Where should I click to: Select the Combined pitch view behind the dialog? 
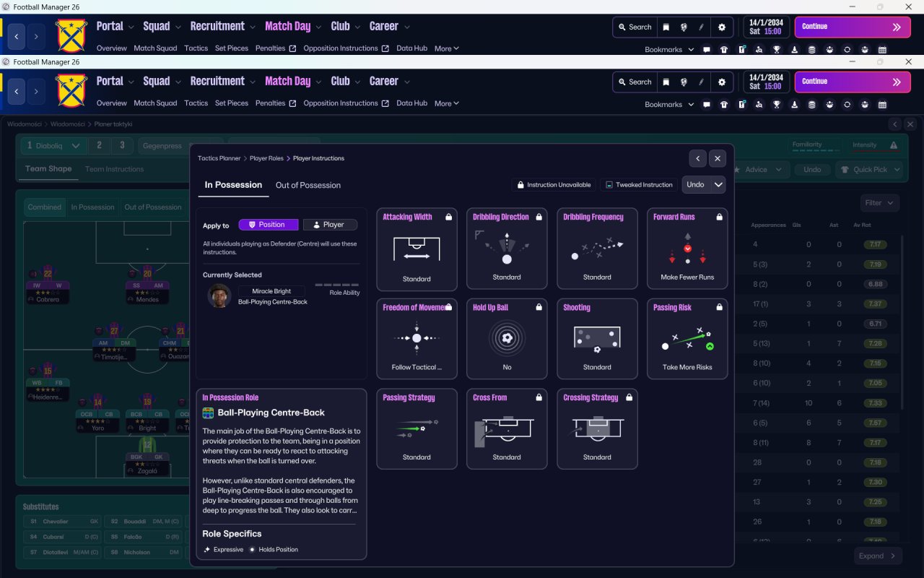[45, 207]
